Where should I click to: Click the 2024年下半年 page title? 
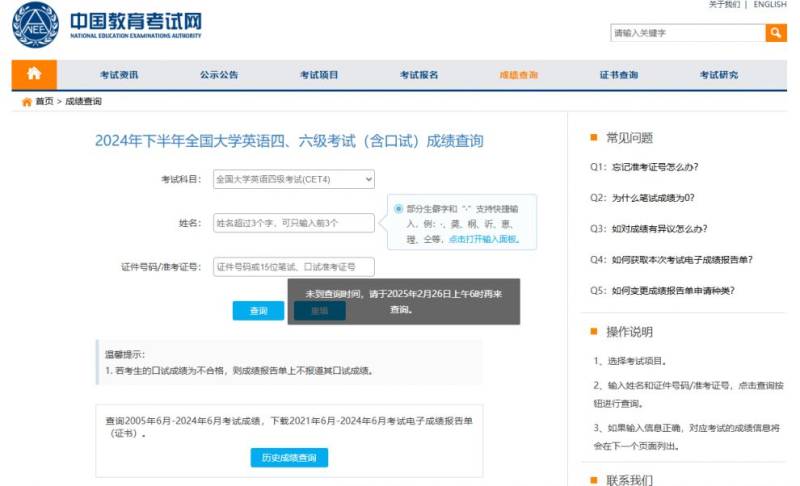[289, 141]
